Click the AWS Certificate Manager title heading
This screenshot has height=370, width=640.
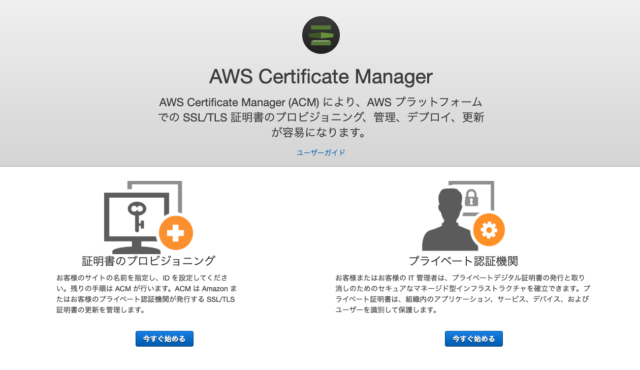(x=321, y=77)
